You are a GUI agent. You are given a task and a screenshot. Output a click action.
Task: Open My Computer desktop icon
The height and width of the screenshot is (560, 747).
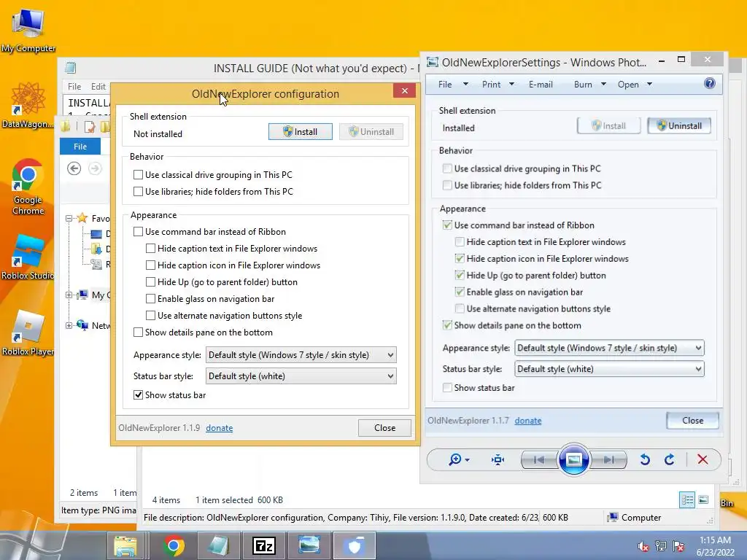[x=28, y=30]
